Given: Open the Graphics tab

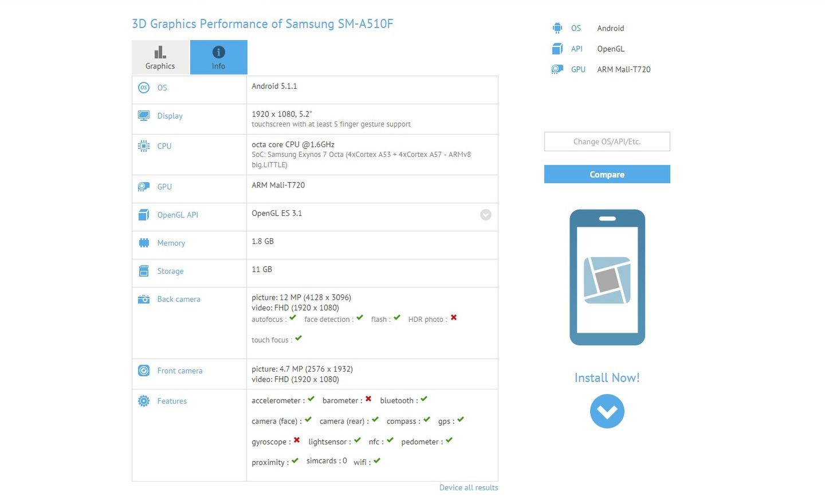Looking at the screenshot, I should (160, 57).
